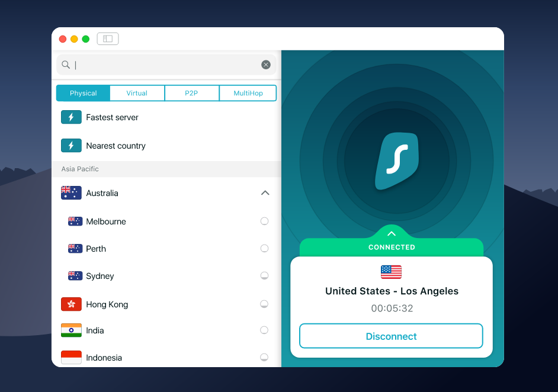Click the Disconnect button

click(x=391, y=336)
